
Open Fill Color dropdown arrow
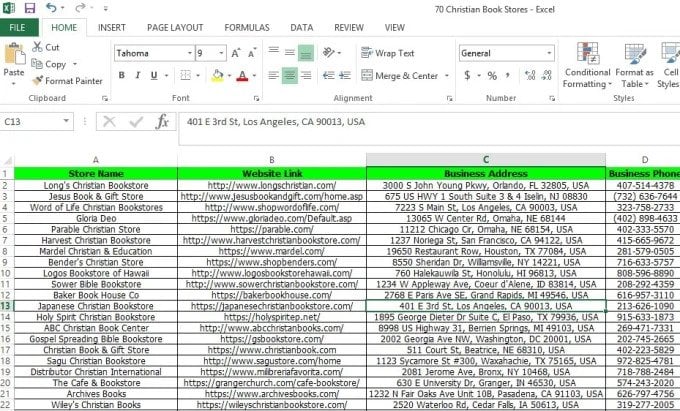(229, 75)
